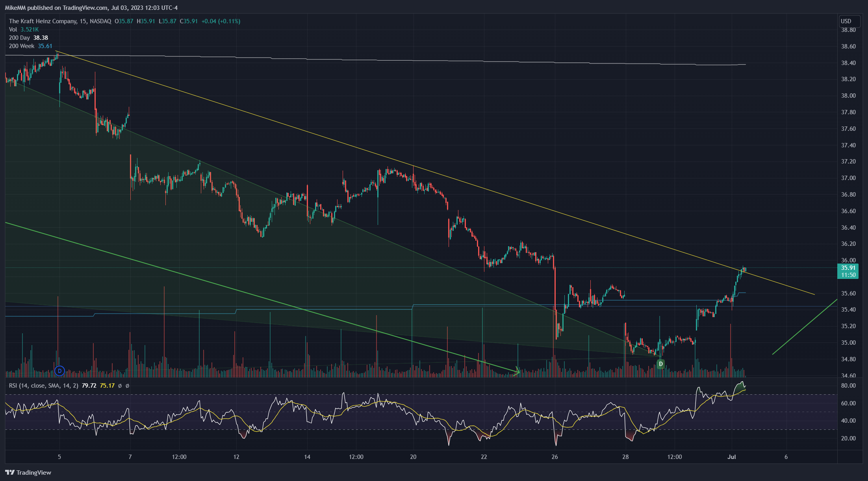
Task: Click the RSI moving average value 75.17
Action: 107,386
